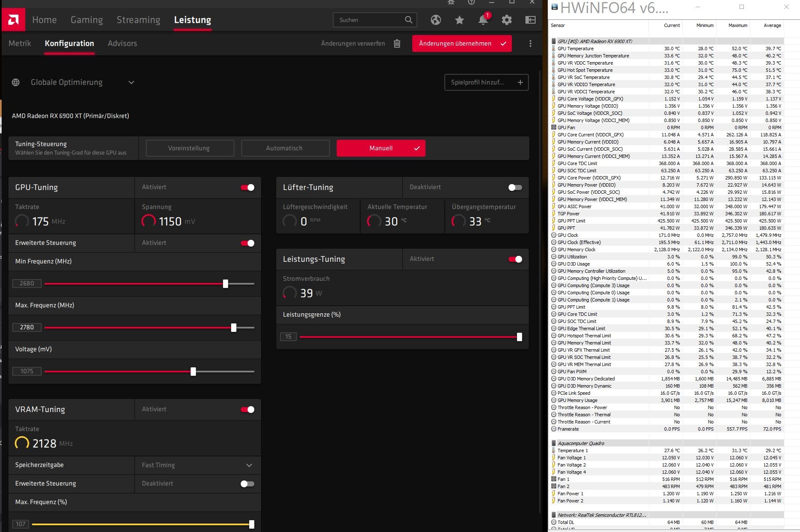Open the web browser globe icon
Screen dimensions: 800x532
tap(436, 20)
